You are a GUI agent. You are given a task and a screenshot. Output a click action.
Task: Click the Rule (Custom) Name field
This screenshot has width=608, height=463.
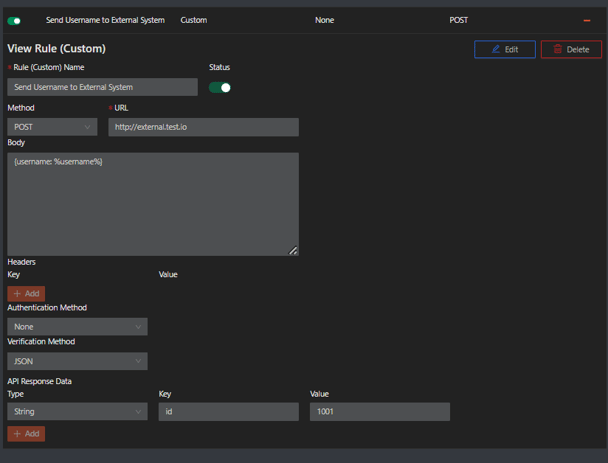pyautogui.click(x=102, y=88)
